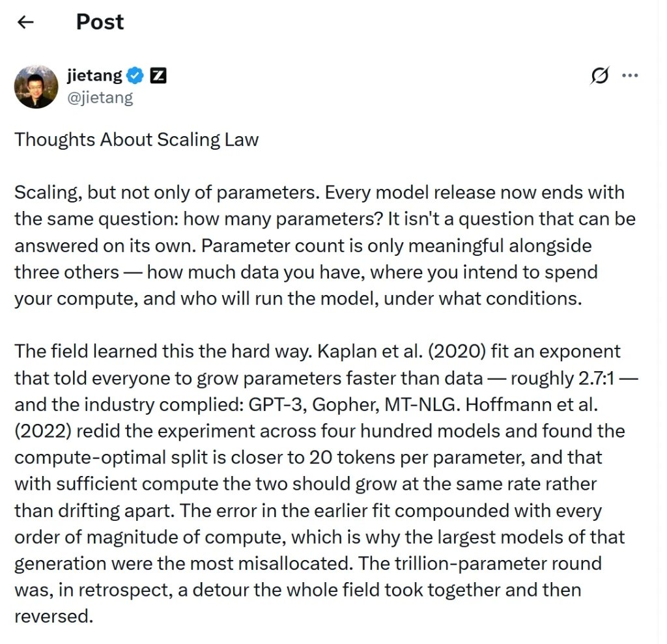The image size is (667, 644).
Task: Click the final word 'reversed.' of the post
Action: (53, 617)
